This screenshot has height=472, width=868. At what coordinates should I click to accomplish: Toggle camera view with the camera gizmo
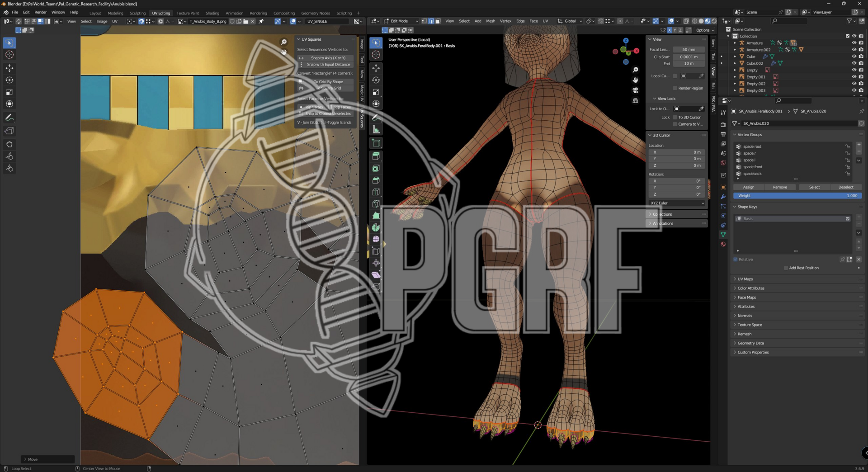635,90
